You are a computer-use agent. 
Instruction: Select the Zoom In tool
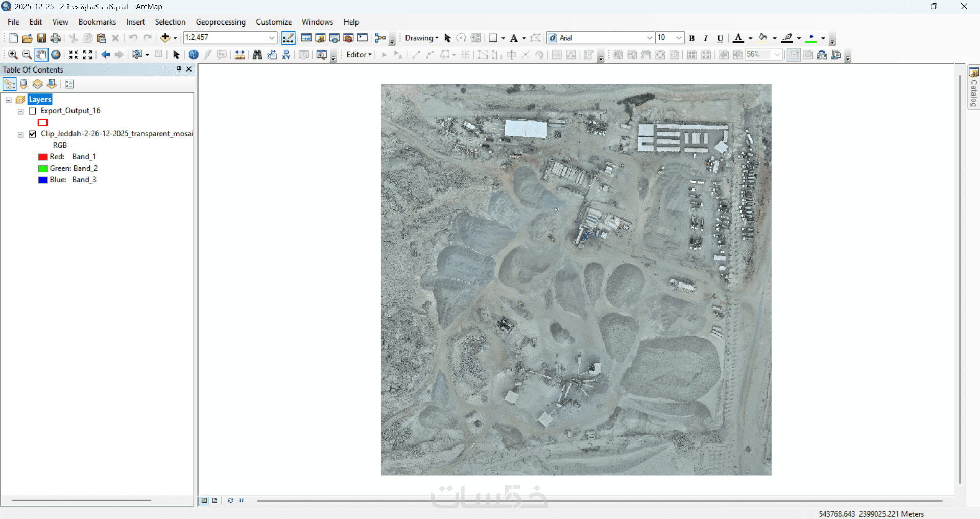coord(13,55)
